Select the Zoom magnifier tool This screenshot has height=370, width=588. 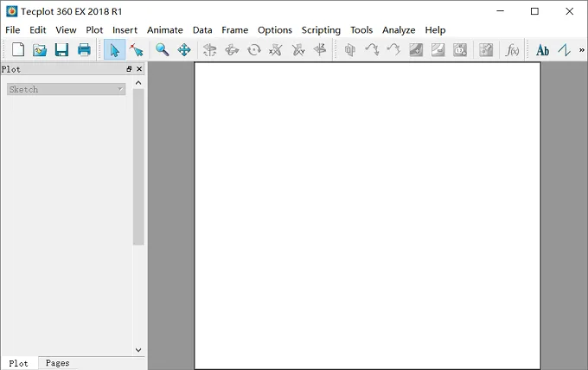point(162,49)
